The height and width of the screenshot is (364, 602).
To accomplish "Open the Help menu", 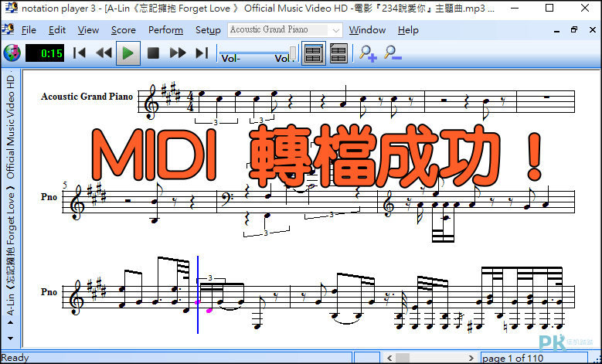I will coord(408,30).
